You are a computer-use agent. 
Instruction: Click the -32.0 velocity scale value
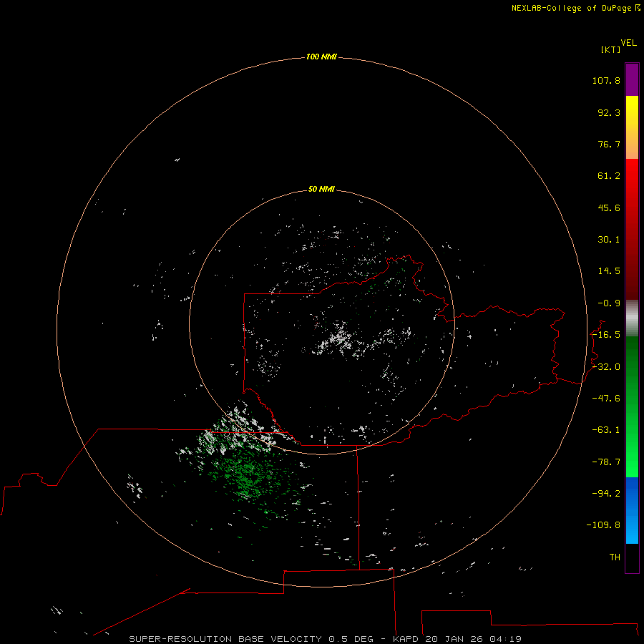(606, 367)
